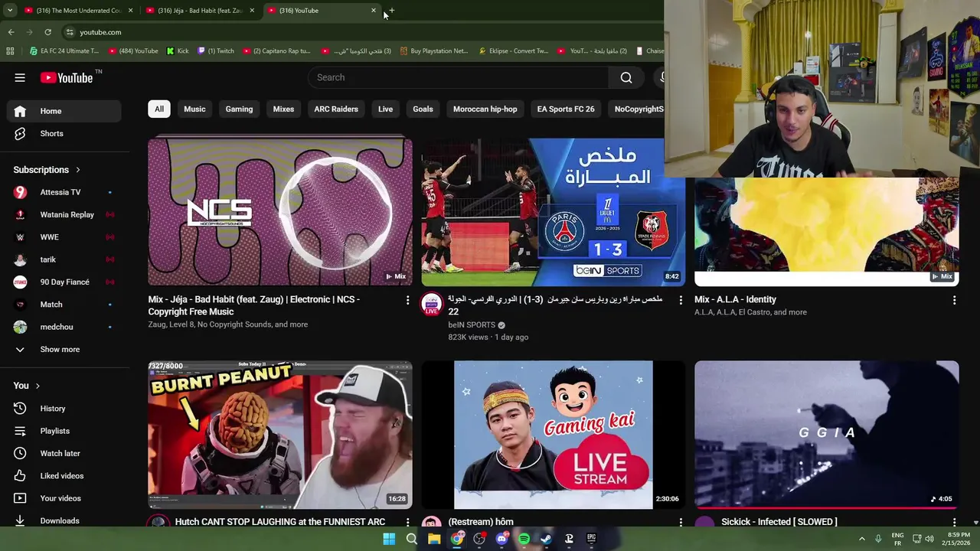This screenshot has width=980, height=551.
Task: Expand the Subscriptions section chevron
Action: pos(77,170)
